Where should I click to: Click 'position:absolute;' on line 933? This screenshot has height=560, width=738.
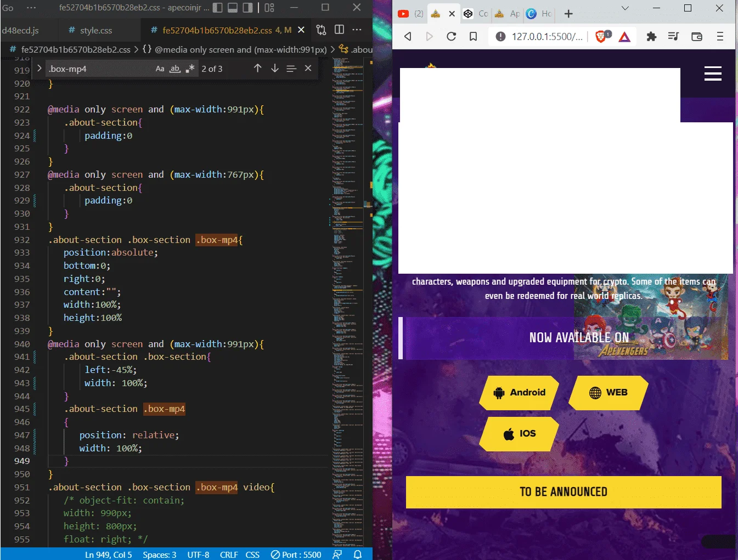tap(110, 252)
